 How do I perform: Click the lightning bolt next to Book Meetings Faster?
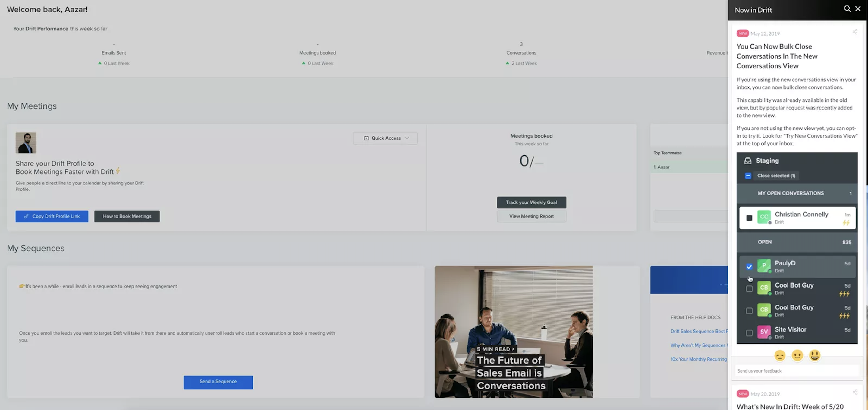118,171
